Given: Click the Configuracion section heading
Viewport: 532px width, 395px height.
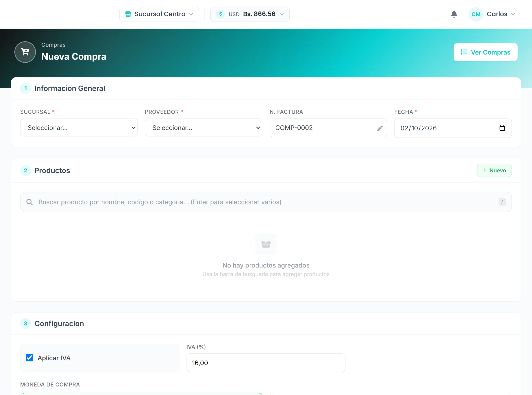Looking at the screenshot, I should pyautogui.click(x=59, y=323).
